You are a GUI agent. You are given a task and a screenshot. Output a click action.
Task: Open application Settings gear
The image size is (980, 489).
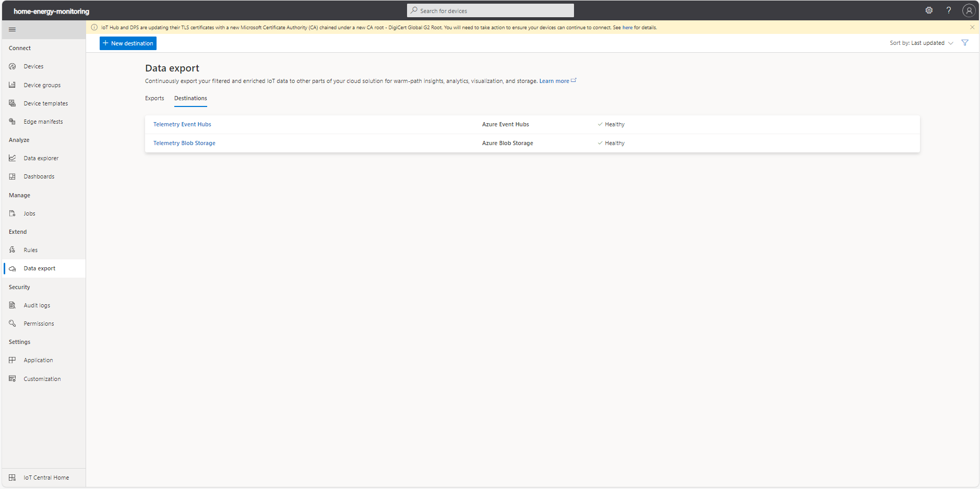click(929, 10)
